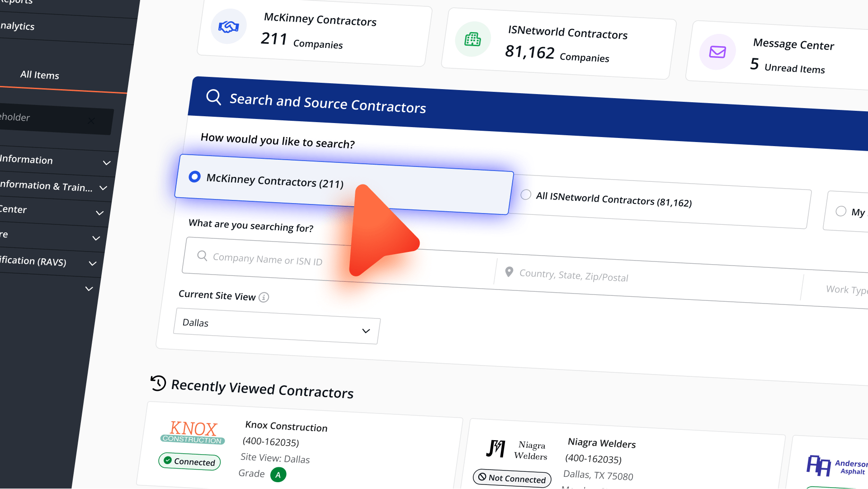Screen dimensions: 868x489
Task: Open the purple envelope Message Center icon
Action: pos(717,52)
